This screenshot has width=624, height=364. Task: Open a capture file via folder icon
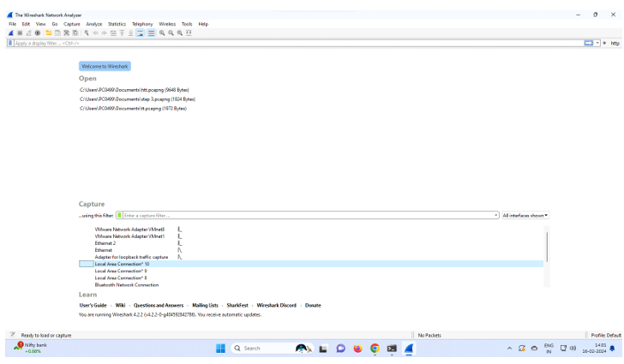click(49, 33)
